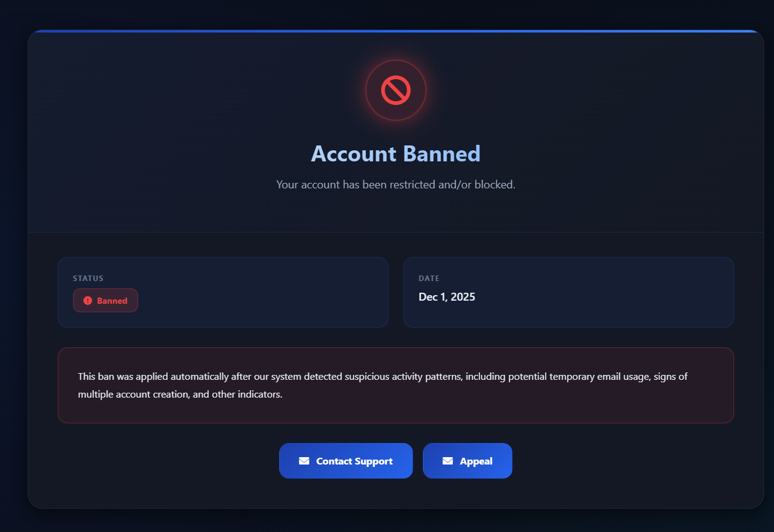This screenshot has height=532, width=774.
Task: Click the DATE label
Action: point(429,279)
